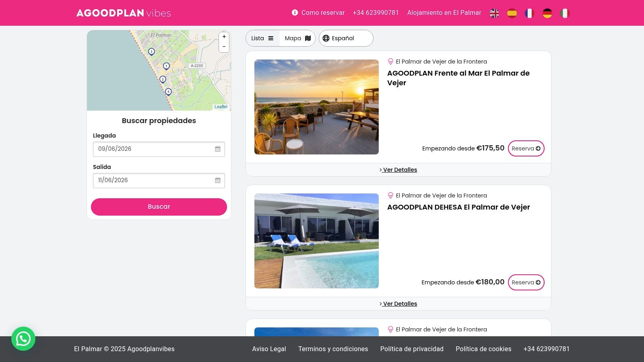
Task: Select the Spanish flag language
Action: tap(512, 13)
